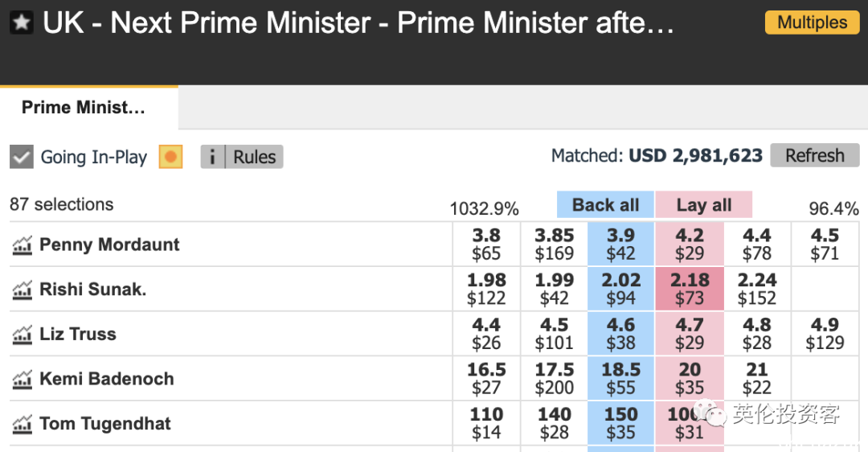Lay Rishi Sunak at 2.18
Image resolution: width=868 pixels, height=452 pixels.
690,290
